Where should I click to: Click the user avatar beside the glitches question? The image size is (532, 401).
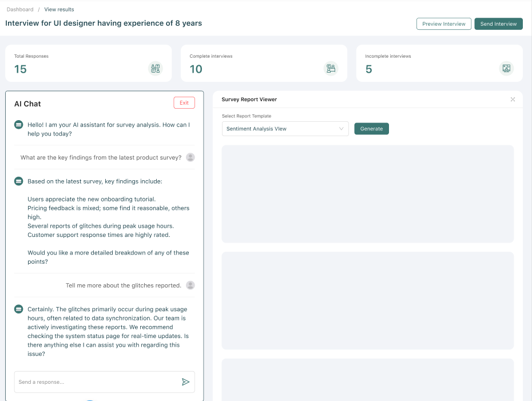pyautogui.click(x=190, y=285)
